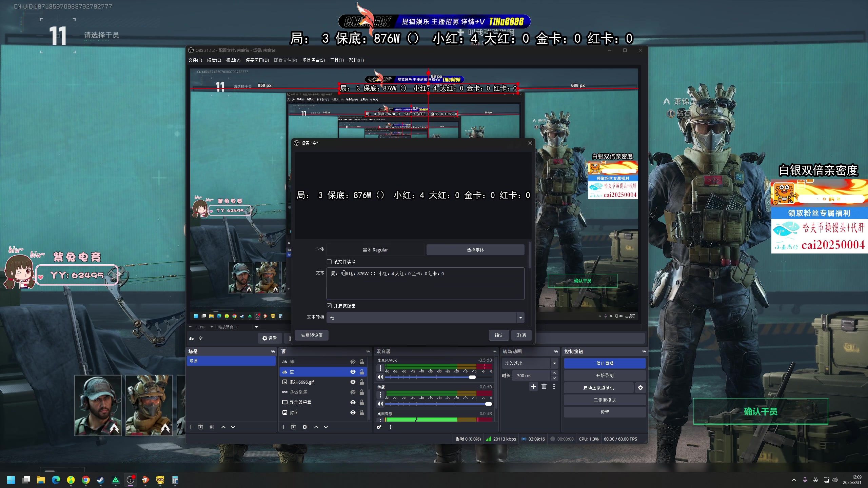Screen dimensions: 868x488
Task: Click the Windows Start button
Action: tap(11, 480)
